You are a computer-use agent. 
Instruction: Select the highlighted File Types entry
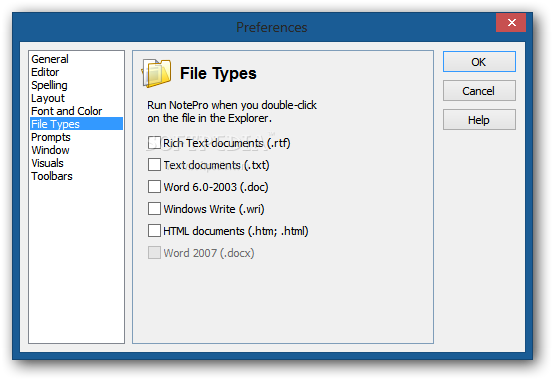click(x=77, y=124)
